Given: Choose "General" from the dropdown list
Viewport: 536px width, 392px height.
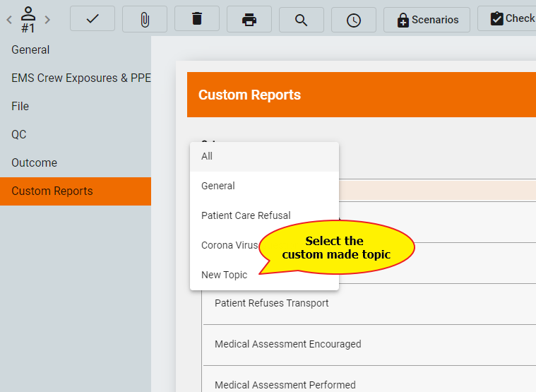Looking at the screenshot, I should [218, 186].
